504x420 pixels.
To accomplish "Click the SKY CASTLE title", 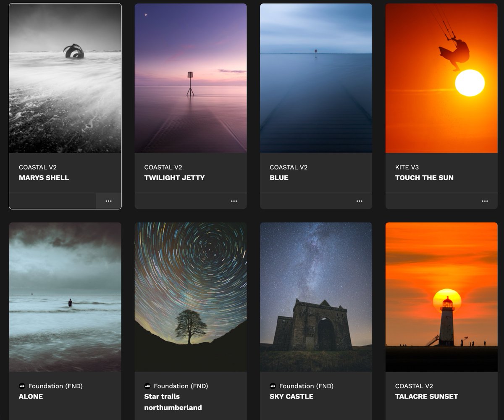I will (291, 396).
